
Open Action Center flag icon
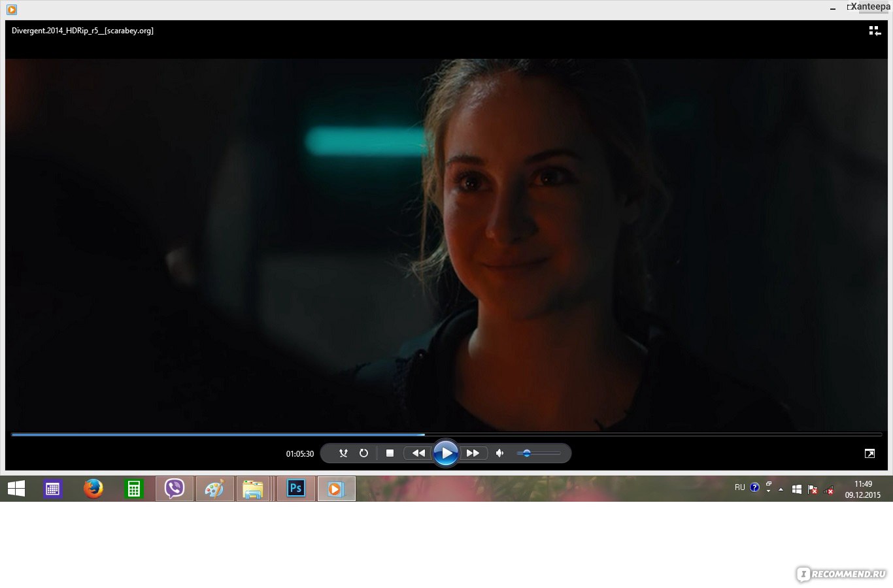point(813,489)
